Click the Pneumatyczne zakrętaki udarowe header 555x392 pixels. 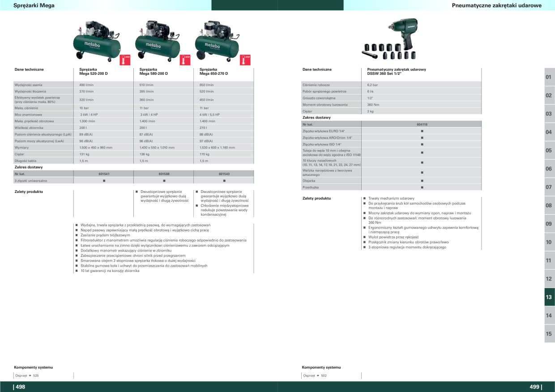tap(497, 5)
